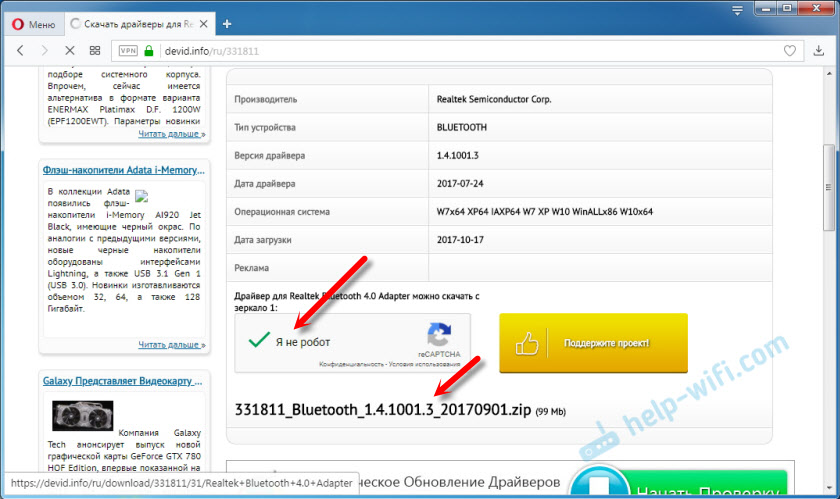
Task: Select driver date 2017-07-24 cell
Action: [600, 184]
